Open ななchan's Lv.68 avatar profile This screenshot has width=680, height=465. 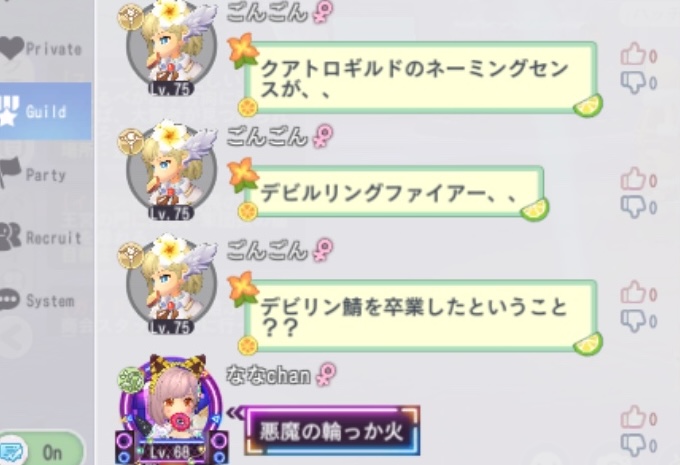click(x=171, y=412)
